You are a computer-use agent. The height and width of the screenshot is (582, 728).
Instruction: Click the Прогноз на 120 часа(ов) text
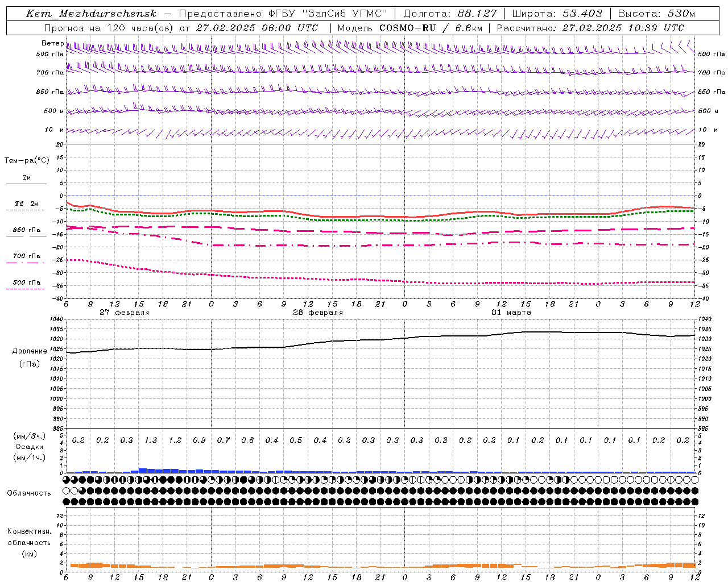pos(109,28)
